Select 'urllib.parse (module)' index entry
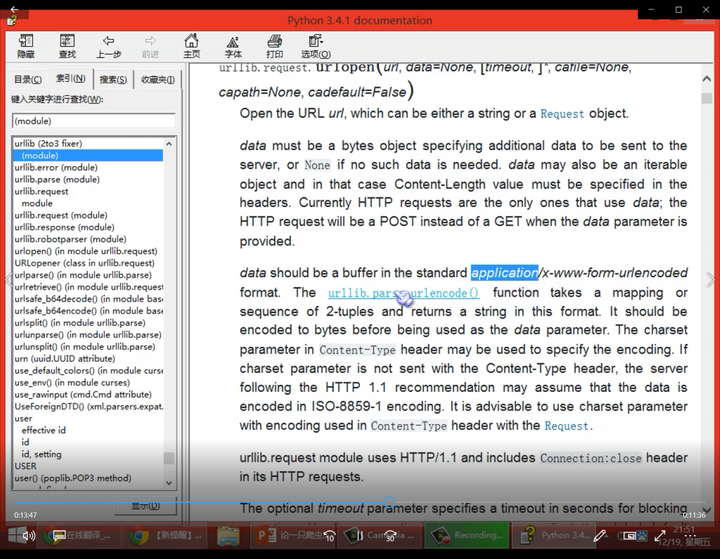The height and width of the screenshot is (559, 720). (x=57, y=179)
